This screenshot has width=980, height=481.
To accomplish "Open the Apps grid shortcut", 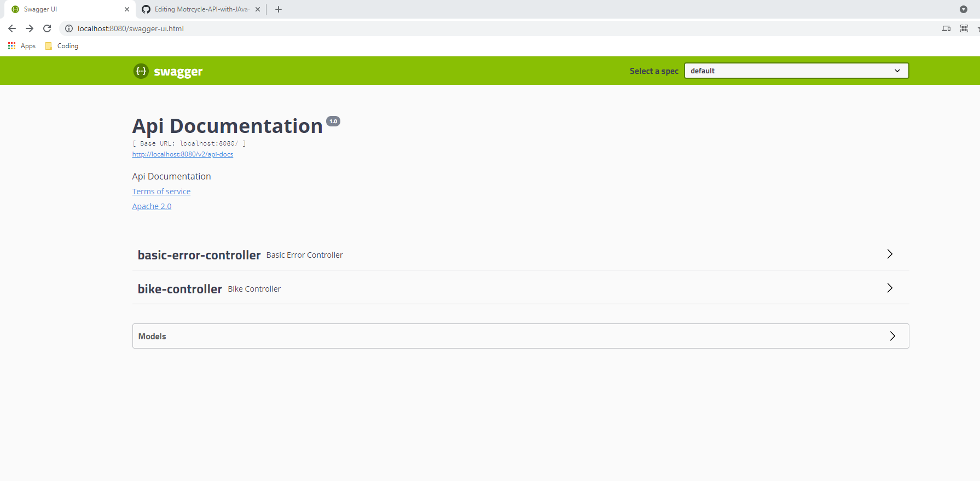I will click(22, 46).
